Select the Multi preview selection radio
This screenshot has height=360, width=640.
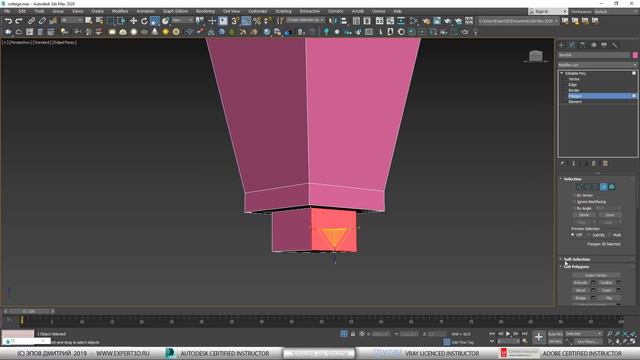tap(609, 235)
